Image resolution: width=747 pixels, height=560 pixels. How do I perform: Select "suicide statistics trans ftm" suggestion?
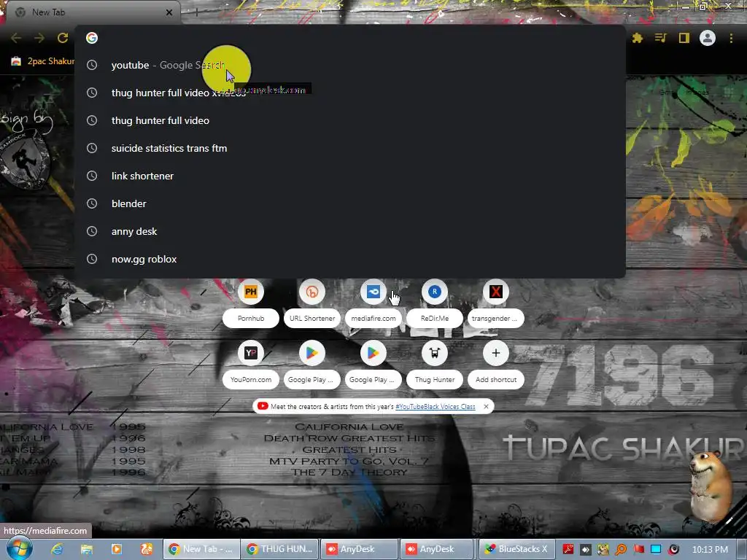click(x=350, y=148)
